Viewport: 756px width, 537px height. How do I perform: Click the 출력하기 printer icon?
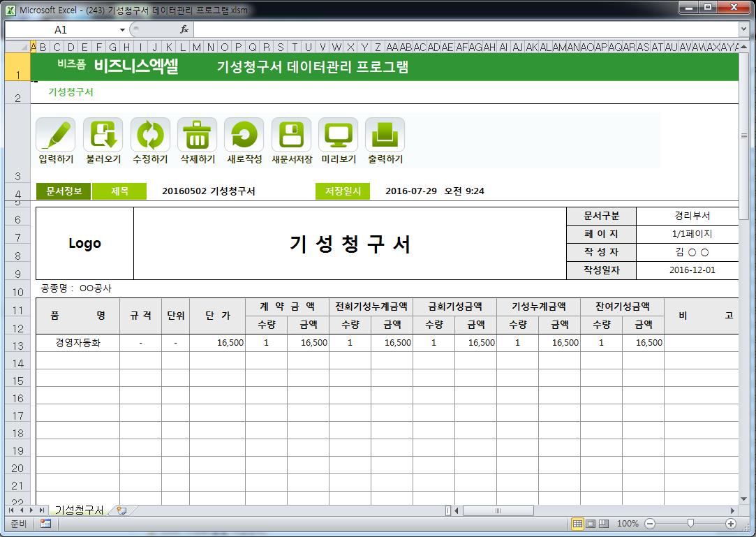pos(385,134)
